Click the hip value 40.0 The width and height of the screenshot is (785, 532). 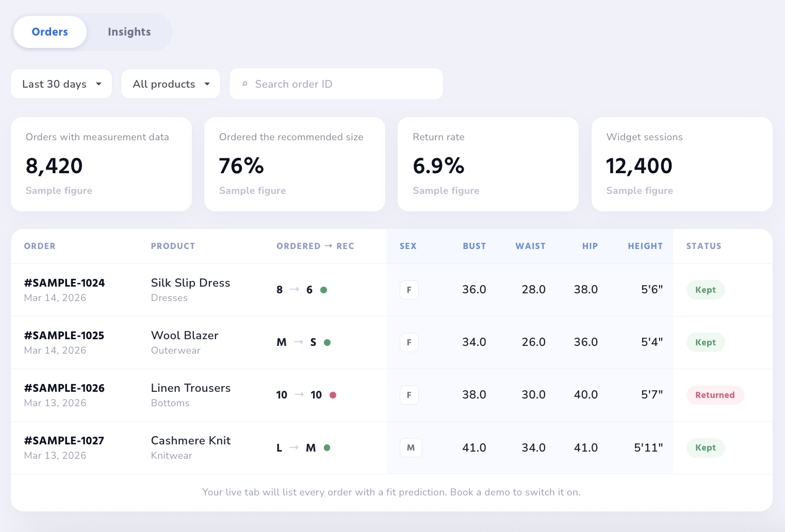click(x=586, y=395)
